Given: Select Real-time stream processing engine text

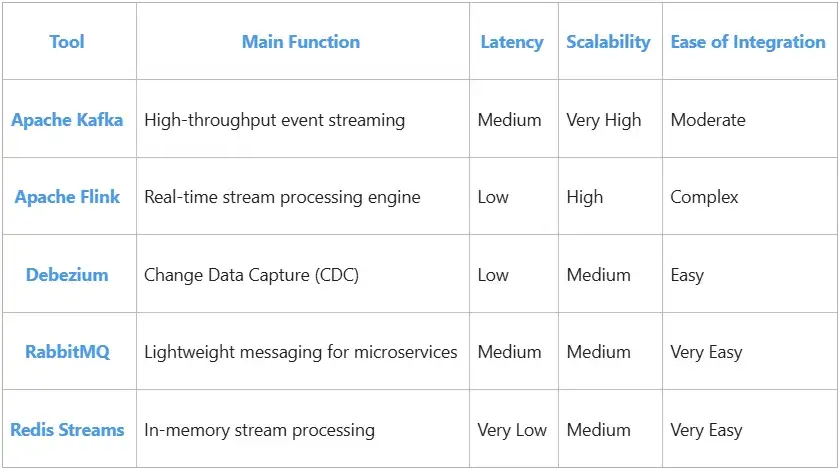Looking at the screenshot, I should coord(282,197).
